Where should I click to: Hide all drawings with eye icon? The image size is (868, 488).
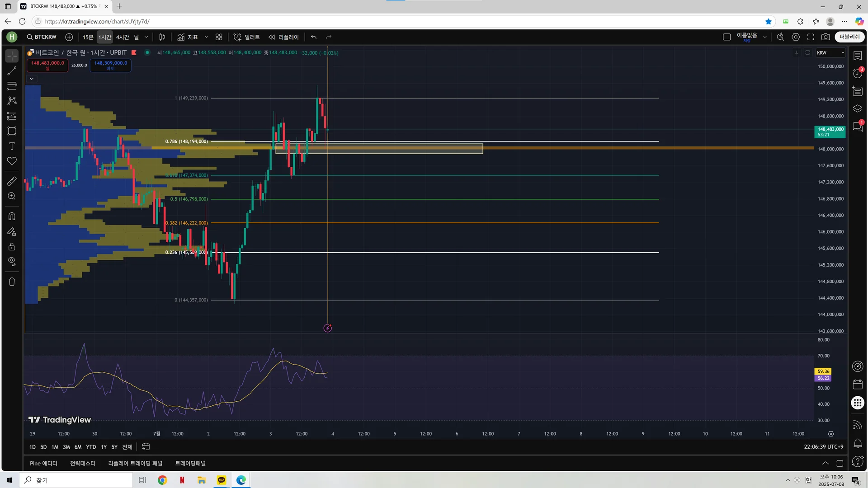coord(12,261)
